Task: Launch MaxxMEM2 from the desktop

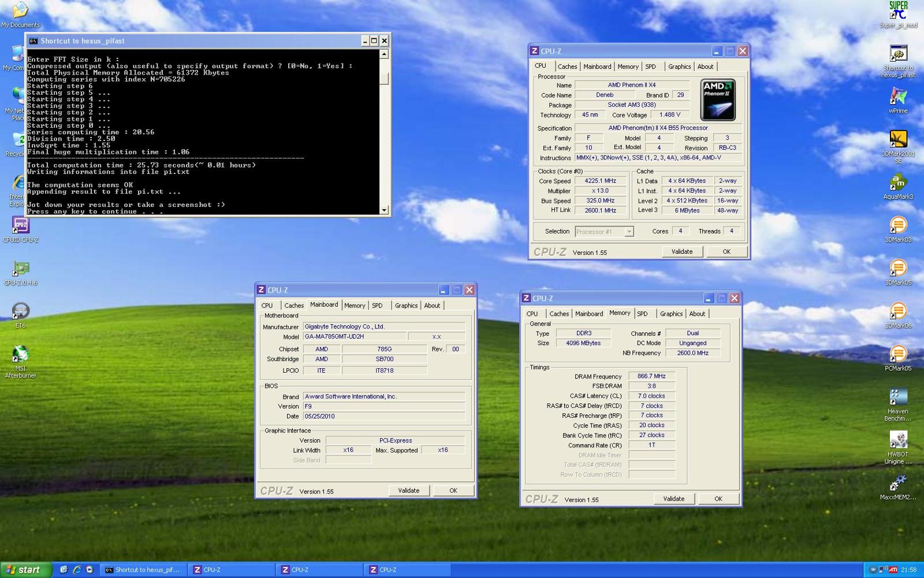Action: click(898, 487)
